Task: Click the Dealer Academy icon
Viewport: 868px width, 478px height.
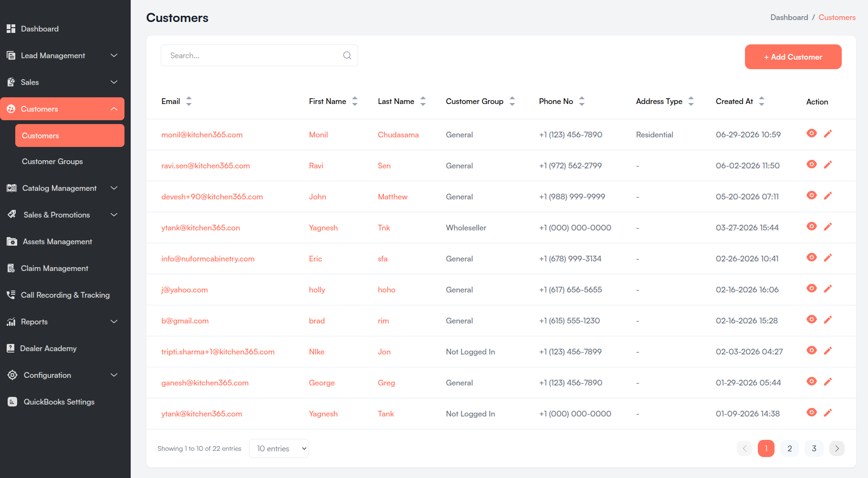Action: pos(10,348)
